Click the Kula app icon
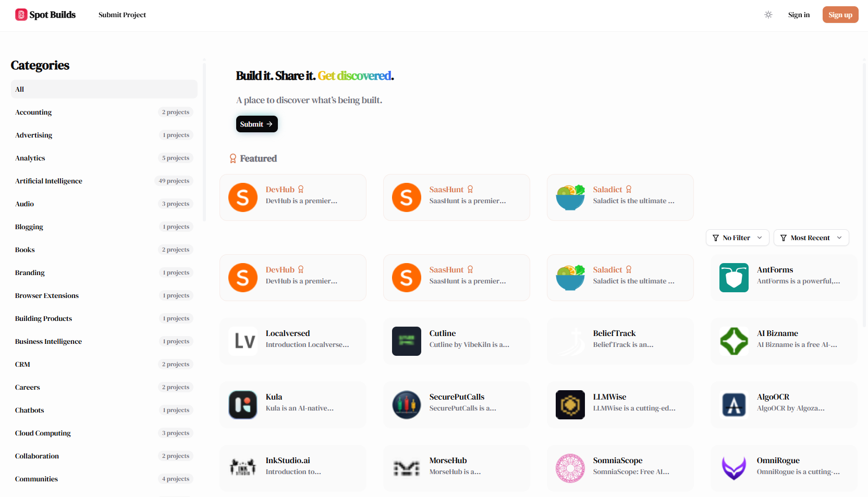The height and width of the screenshot is (497, 868). tap(243, 405)
